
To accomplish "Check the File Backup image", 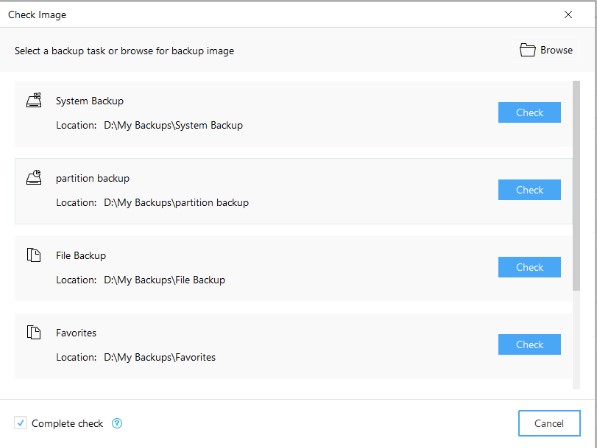I will tap(529, 267).
